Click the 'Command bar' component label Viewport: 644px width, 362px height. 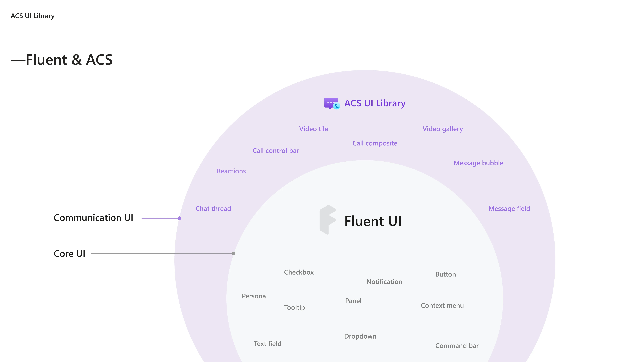pos(457,346)
